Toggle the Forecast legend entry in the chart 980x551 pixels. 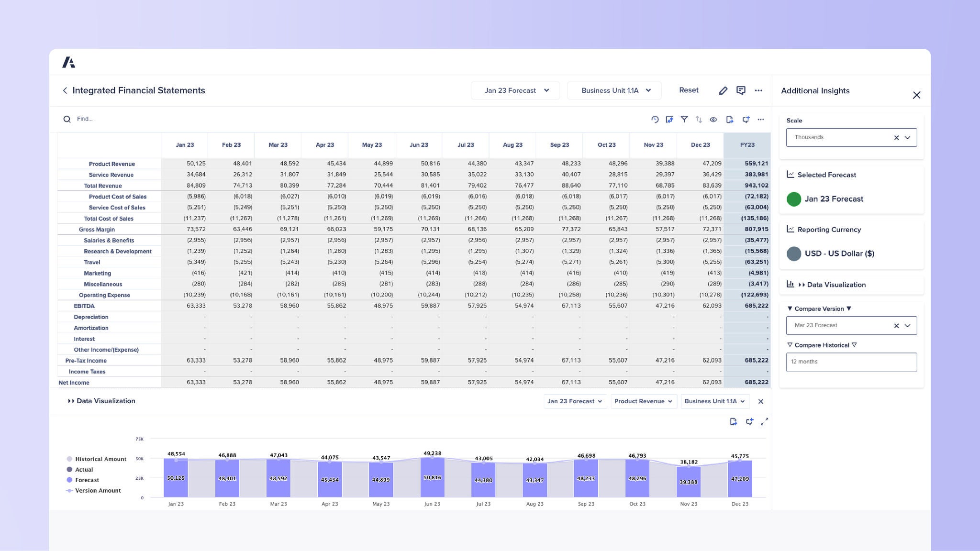pyautogui.click(x=87, y=480)
